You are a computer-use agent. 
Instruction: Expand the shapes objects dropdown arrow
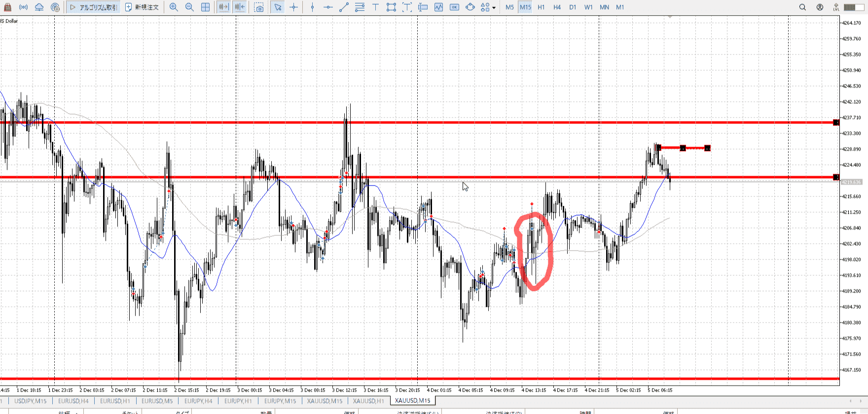click(x=494, y=8)
